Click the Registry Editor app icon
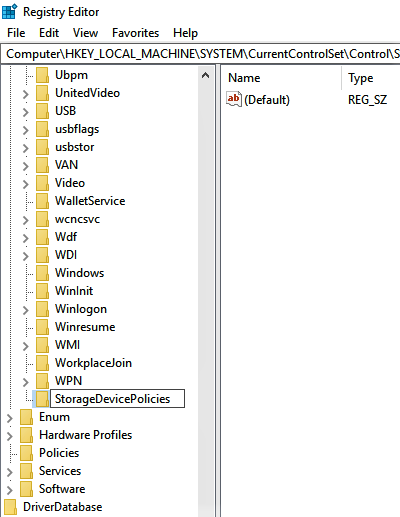 9,12
